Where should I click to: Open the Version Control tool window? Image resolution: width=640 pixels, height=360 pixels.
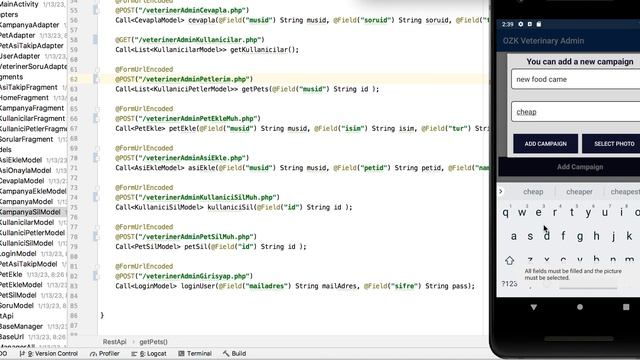(49, 353)
